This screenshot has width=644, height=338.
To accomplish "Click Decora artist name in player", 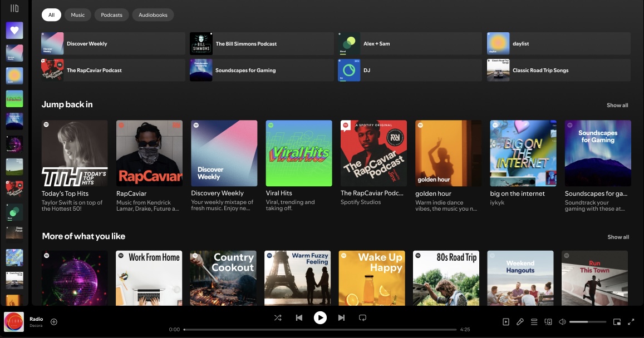I will tap(36, 326).
